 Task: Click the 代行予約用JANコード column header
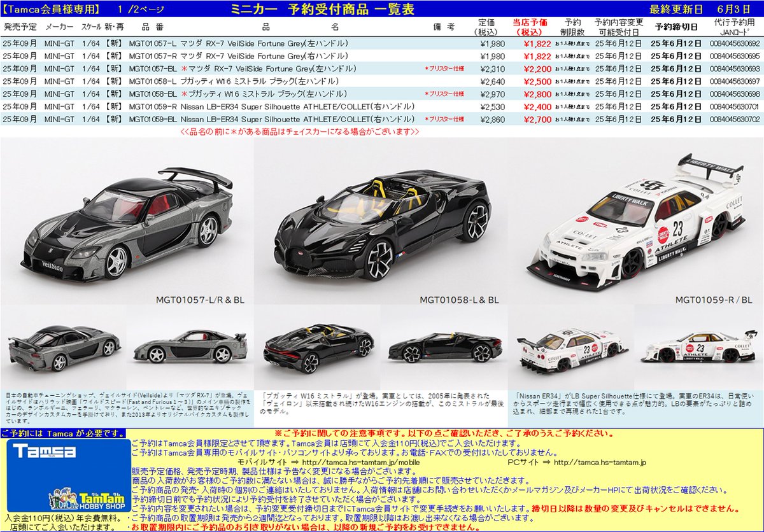[736, 27]
